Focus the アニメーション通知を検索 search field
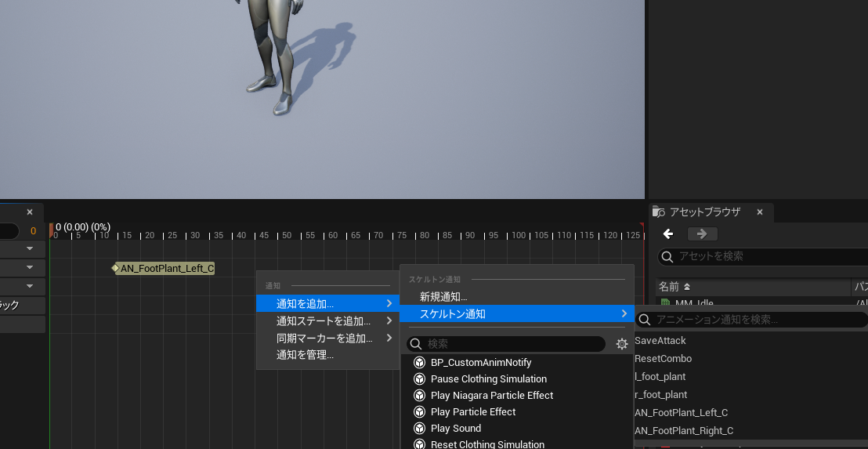Screen dimensions: 868x449 (x=751, y=320)
